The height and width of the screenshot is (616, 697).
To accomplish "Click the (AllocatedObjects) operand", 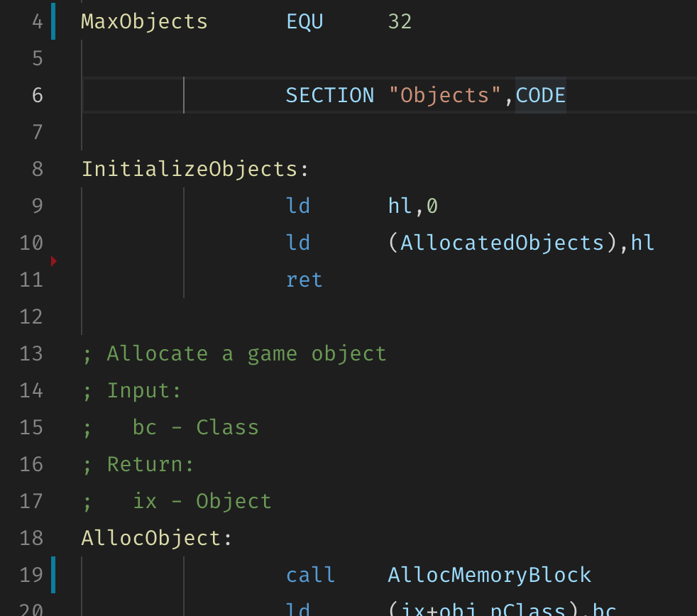I will pos(503,243).
